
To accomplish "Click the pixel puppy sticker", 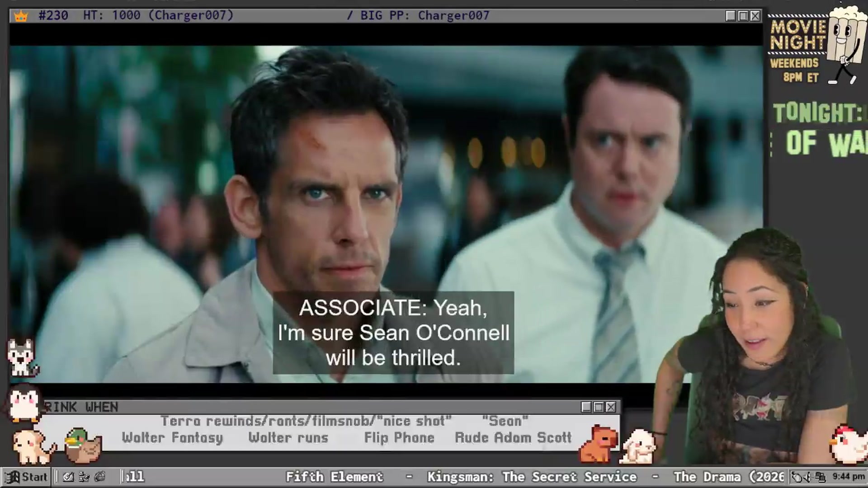I will [33, 446].
